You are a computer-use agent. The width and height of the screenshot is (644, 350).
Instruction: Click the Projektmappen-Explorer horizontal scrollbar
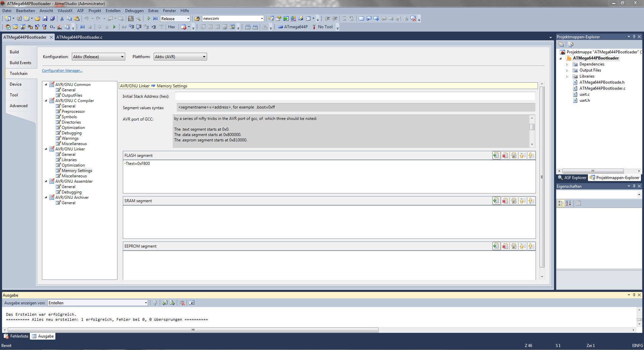click(593, 171)
